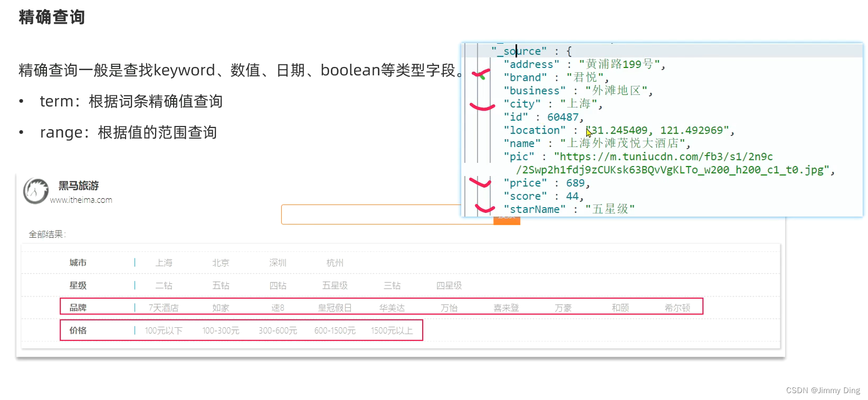Filter by brand 皇冠假日
The height and width of the screenshot is (400, 868).
[x=335, y=308]
